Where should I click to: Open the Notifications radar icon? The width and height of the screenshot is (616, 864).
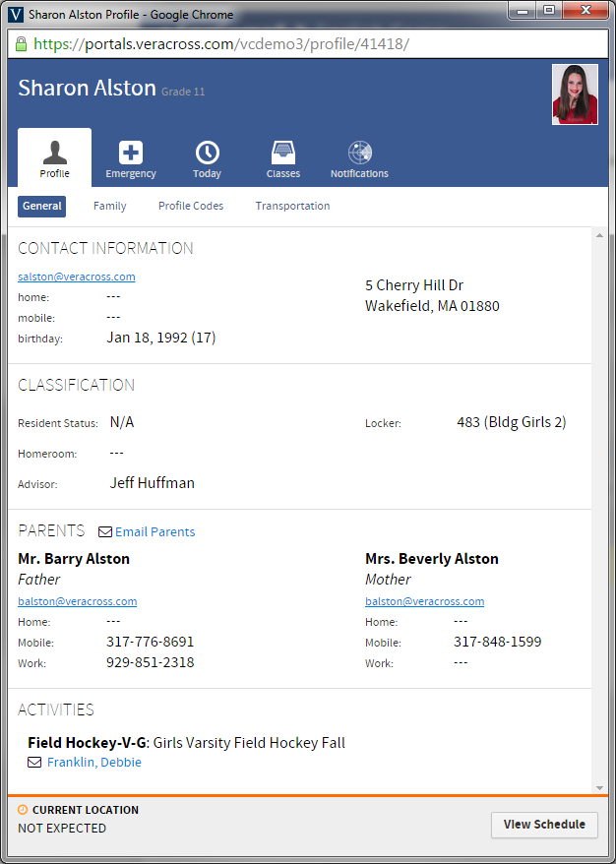tap(359, 154)
